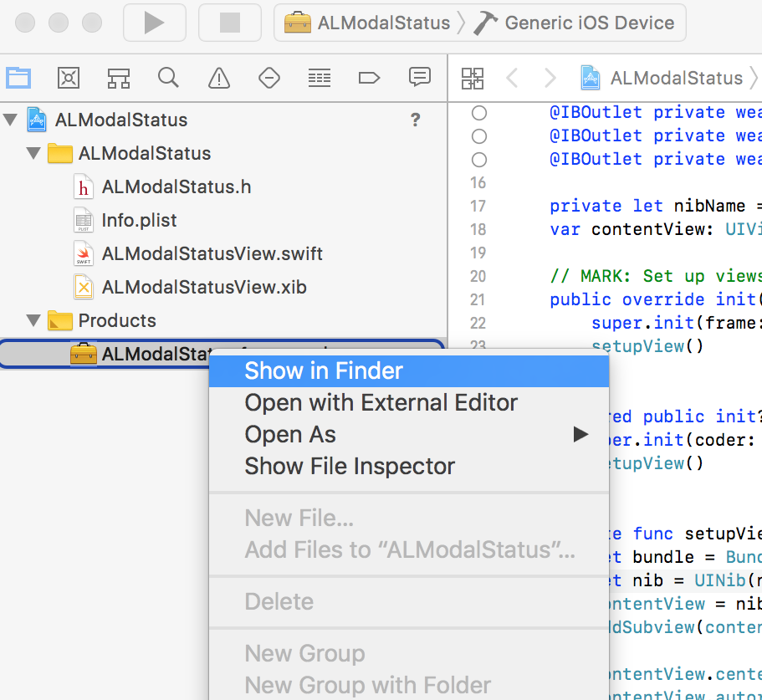Image resolution: width=762 pixels, height=700 pixels.
Task: Click the related items grid icon
Action: (473, 79)
